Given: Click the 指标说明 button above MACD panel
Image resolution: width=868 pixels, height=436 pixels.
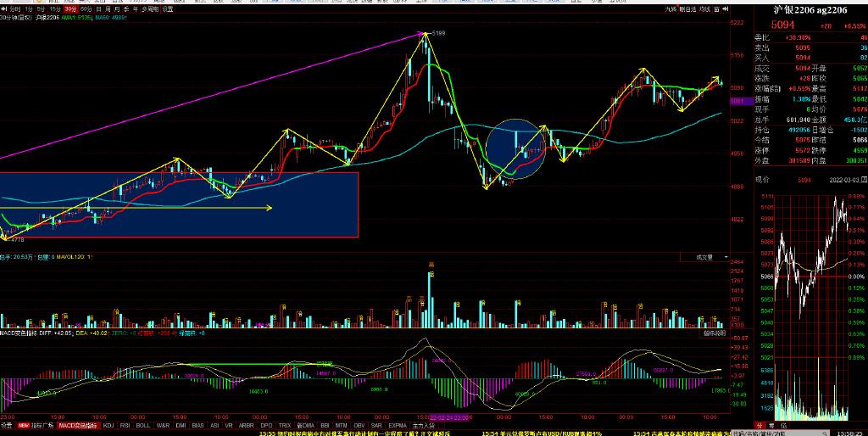Looking at the screenshot, I should 714,333.
